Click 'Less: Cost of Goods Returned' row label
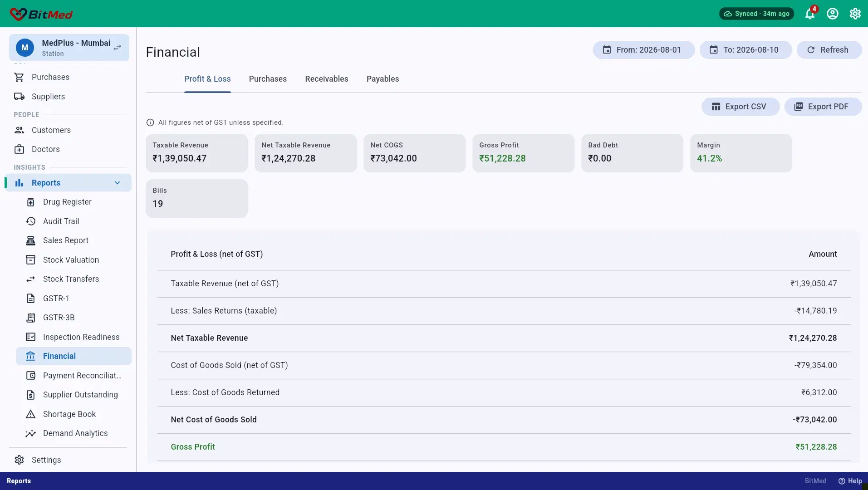This screenshot has height=490, width=868. coord(225,392)
